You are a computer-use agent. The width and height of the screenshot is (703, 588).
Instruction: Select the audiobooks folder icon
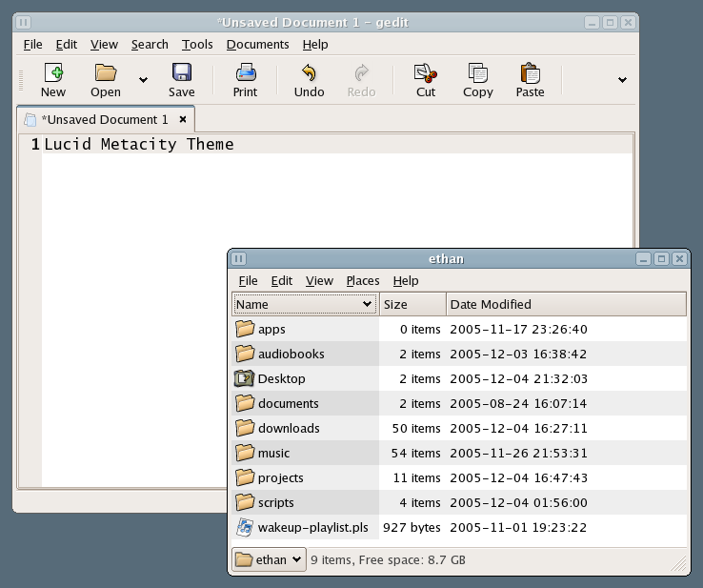245,354
